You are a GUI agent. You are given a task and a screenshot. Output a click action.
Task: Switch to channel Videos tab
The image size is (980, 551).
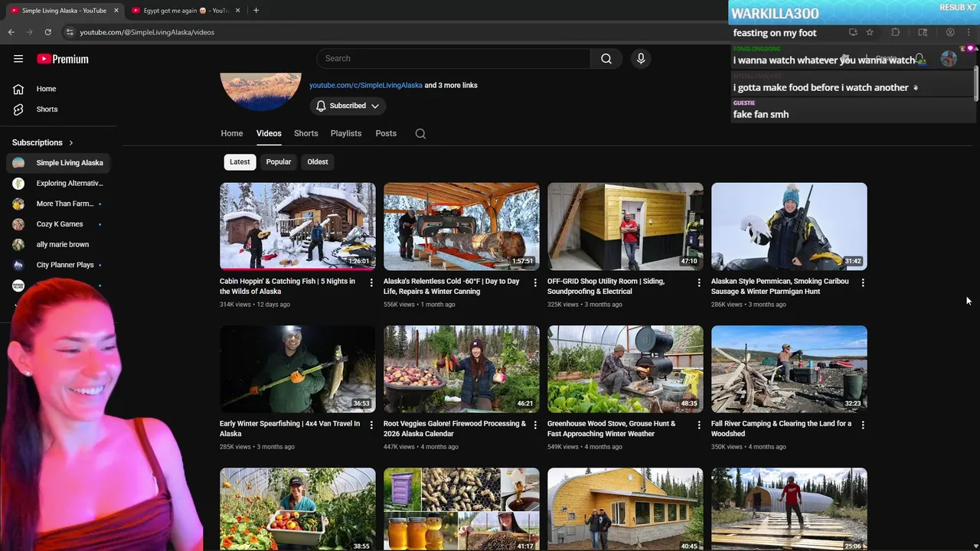point(269,134)
